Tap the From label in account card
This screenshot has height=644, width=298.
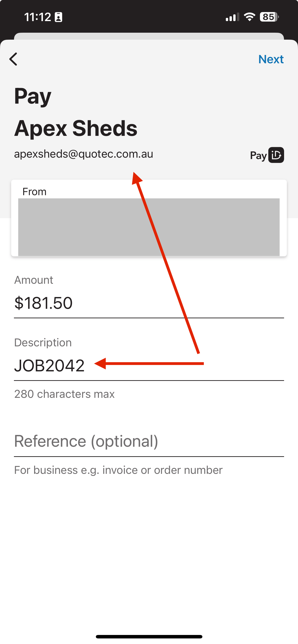coord(35,192)
